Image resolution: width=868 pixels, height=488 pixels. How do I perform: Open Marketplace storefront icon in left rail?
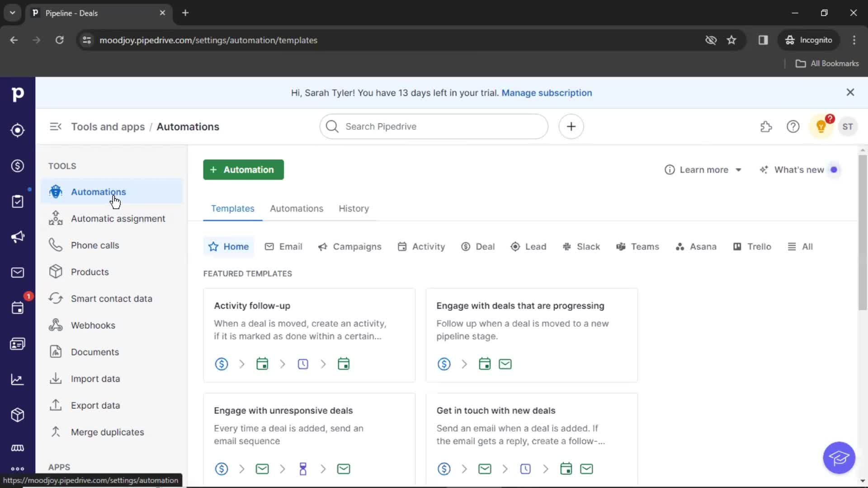coord(17,448)
